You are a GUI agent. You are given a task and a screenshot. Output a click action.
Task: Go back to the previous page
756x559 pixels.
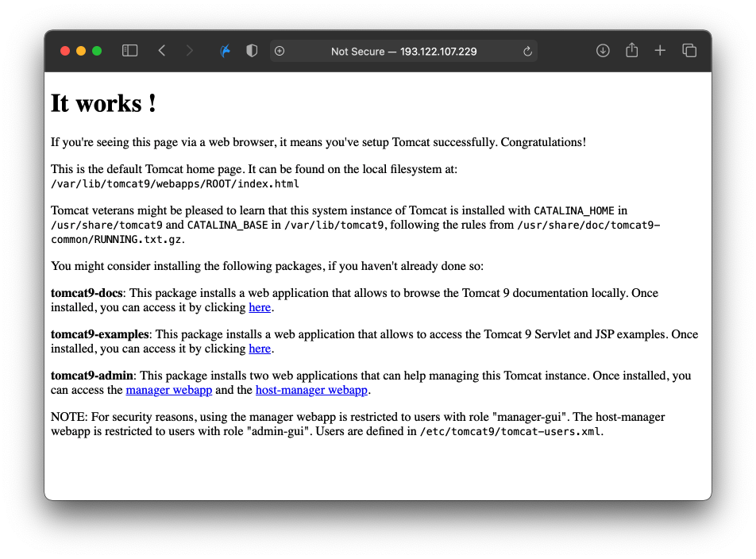[162, 51]
